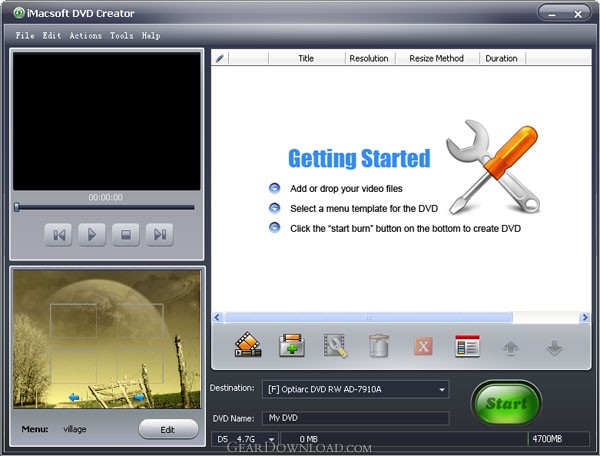Open the Tools menu

tap(122, 36)
